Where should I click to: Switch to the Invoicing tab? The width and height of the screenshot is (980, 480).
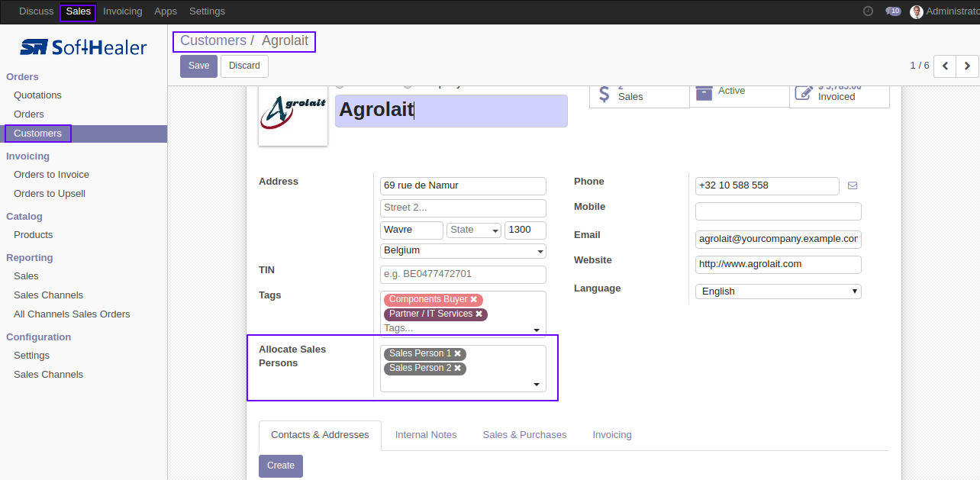click(612, 435)
